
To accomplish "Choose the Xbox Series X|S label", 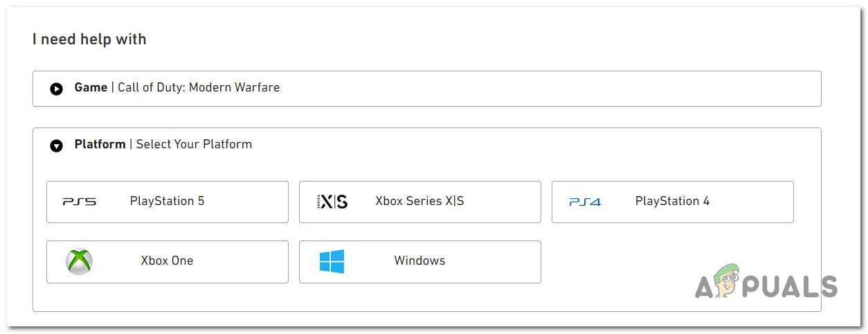I will pos(419,201).
